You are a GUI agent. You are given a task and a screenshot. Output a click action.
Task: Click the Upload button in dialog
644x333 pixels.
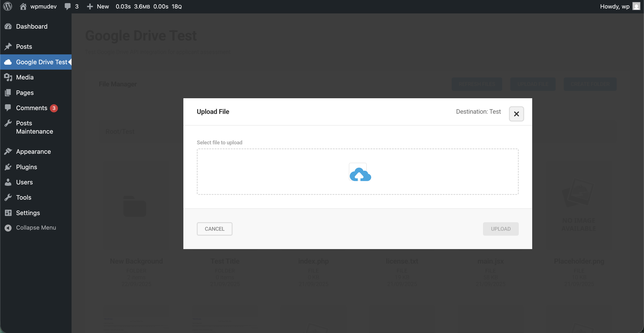click(500, 229)
